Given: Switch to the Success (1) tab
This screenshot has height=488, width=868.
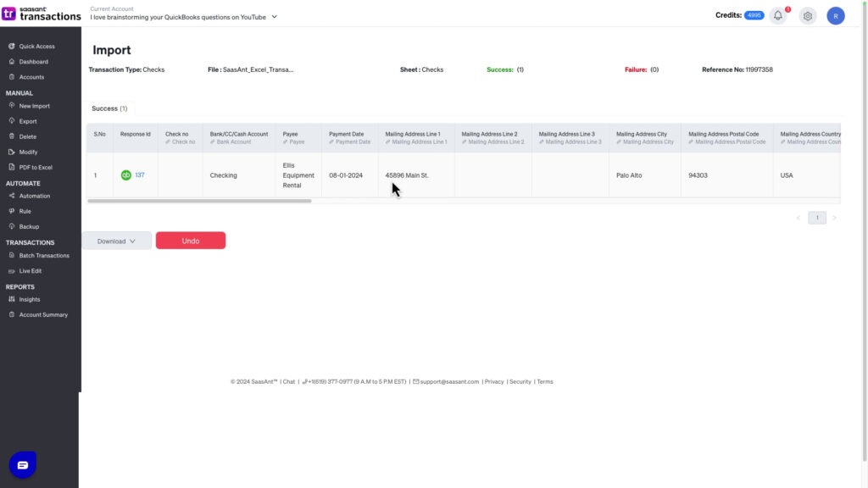Looking at the screenshot, I should (x=108, y=108).
